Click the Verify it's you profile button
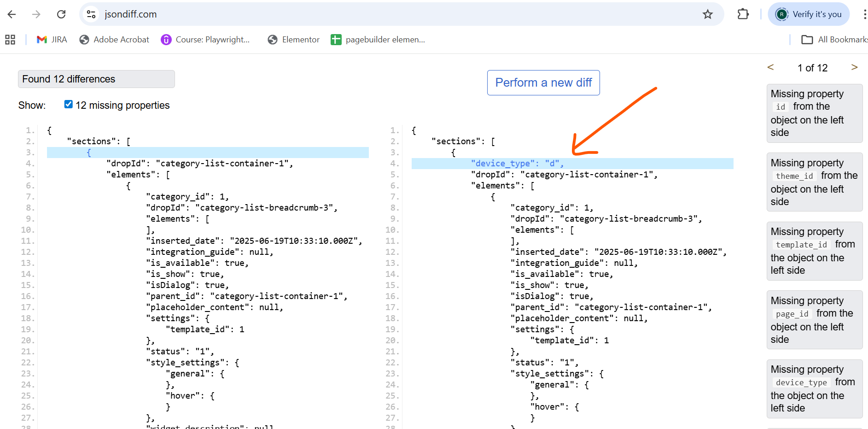Screen dimensions: 868x429 [809, 14]
